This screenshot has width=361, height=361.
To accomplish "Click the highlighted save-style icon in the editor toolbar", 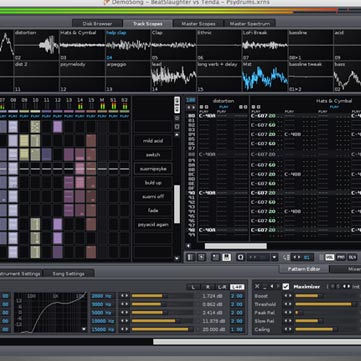I will click(x=226, y=257).
